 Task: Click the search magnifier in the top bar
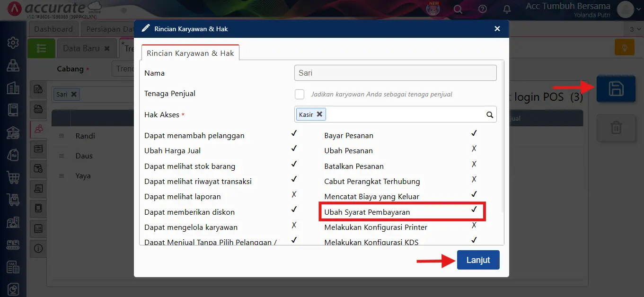[x=458, y=9]
